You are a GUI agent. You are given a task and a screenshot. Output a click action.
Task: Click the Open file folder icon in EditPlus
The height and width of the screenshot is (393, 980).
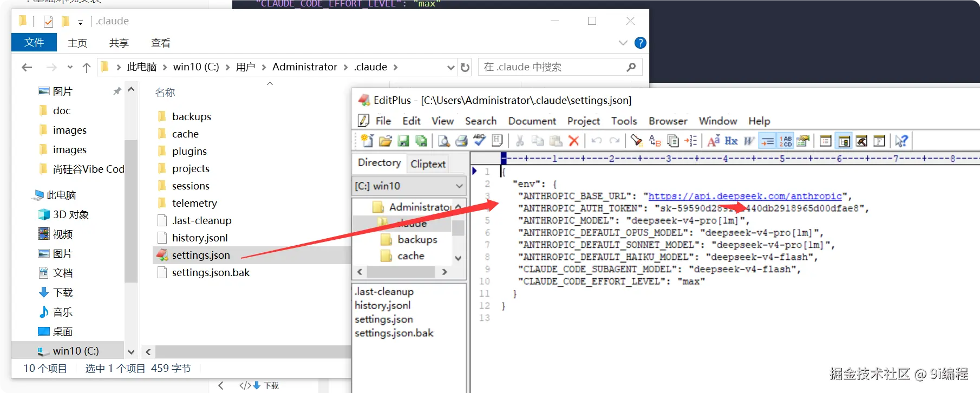(385, 141)
